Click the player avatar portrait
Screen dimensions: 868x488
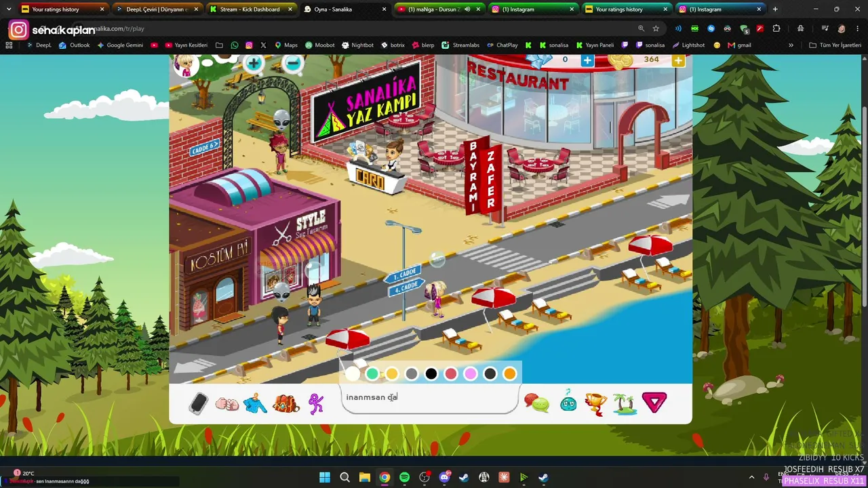click(186, 65)
